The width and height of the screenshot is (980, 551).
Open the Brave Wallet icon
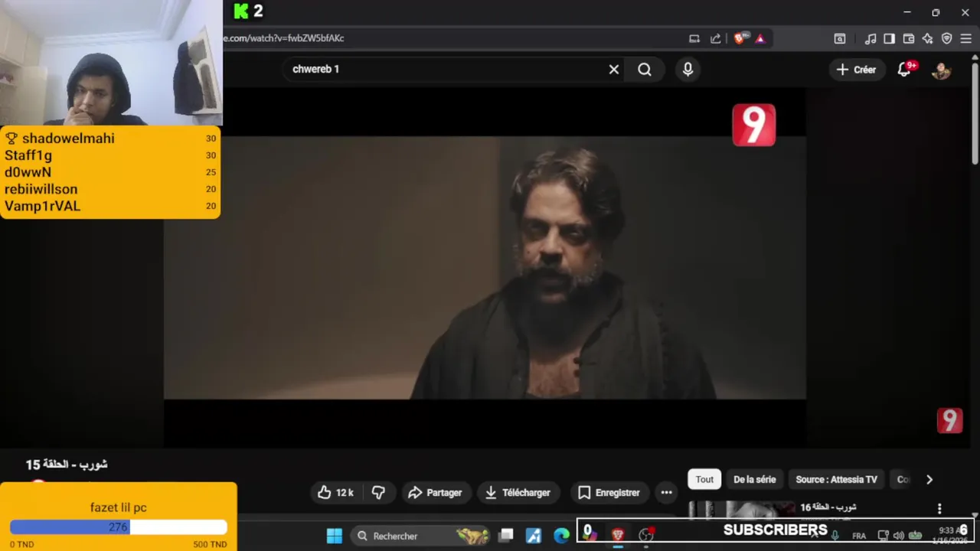pyautogui.click(x=909, y=39)
